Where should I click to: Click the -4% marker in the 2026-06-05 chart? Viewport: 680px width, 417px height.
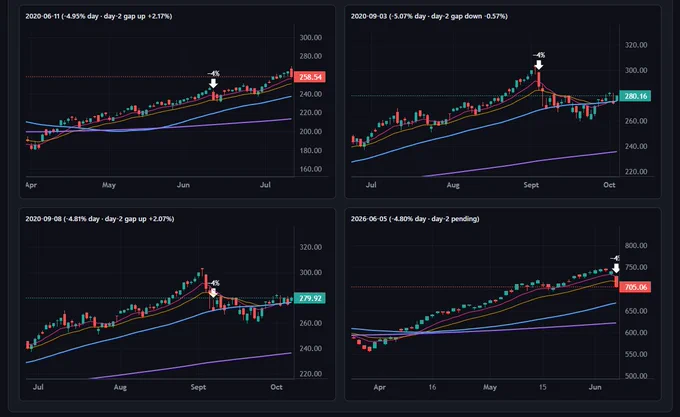point(615,264)
